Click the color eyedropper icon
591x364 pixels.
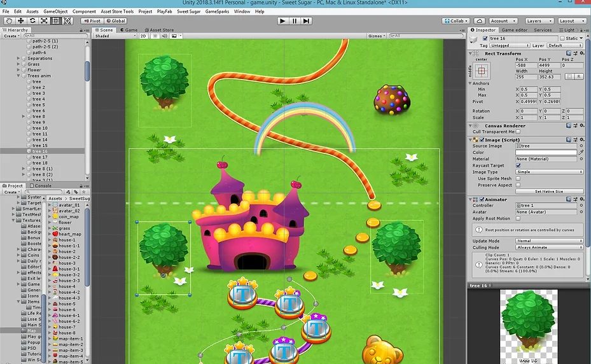tap(581, 153)
